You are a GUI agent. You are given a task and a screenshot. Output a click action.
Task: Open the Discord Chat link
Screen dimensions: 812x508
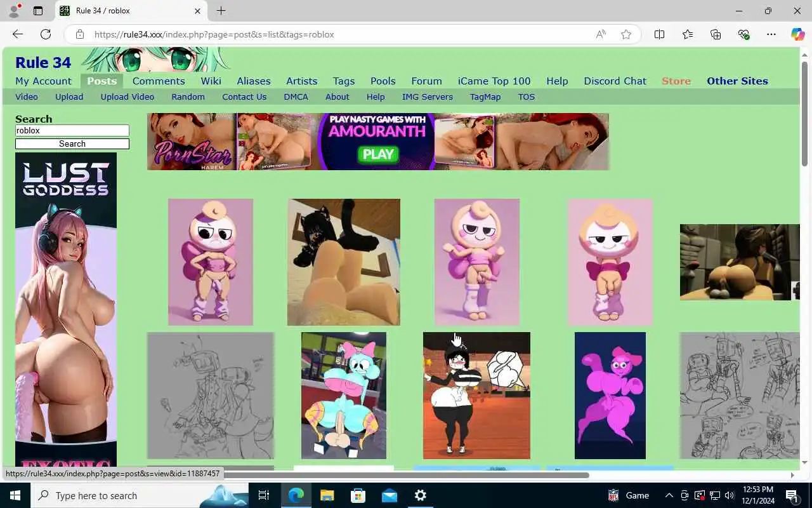tap(615, 81)
